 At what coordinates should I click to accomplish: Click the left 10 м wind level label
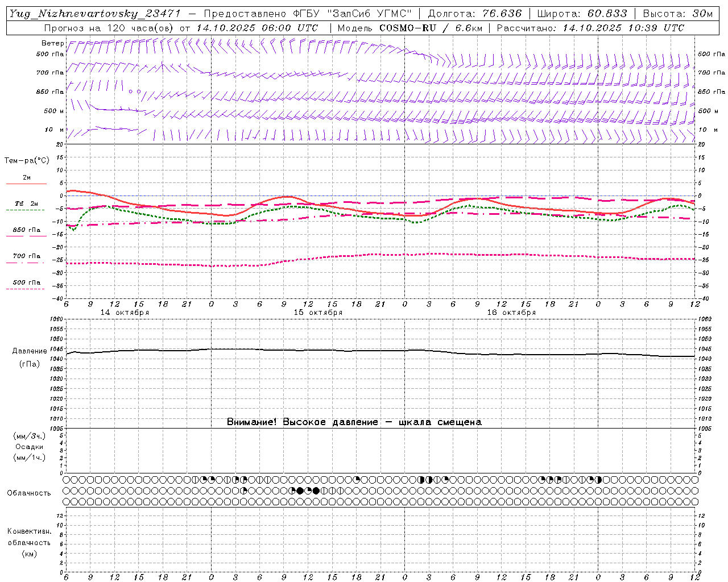54,130
